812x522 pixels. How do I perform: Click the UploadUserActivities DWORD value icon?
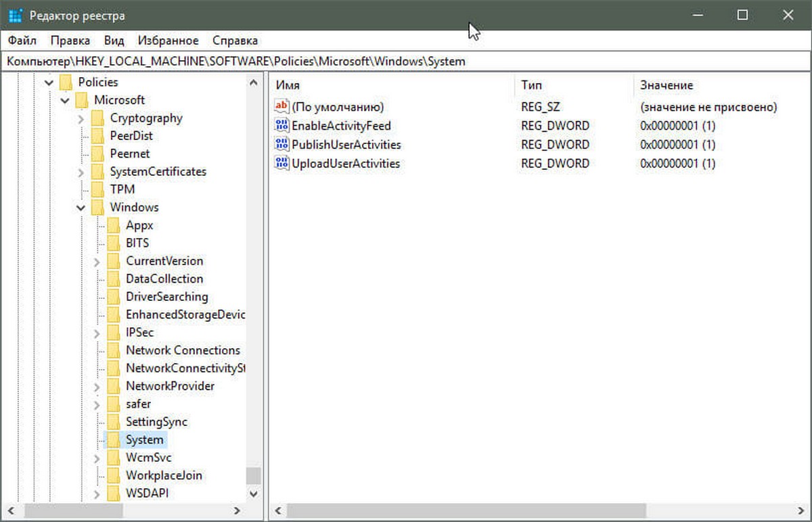281,164
